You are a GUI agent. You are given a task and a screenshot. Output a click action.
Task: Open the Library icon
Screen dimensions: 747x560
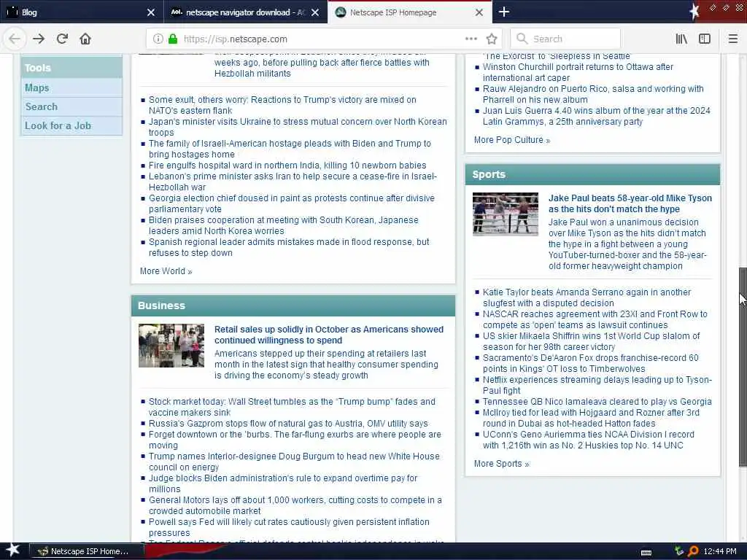tap(681, 39)
